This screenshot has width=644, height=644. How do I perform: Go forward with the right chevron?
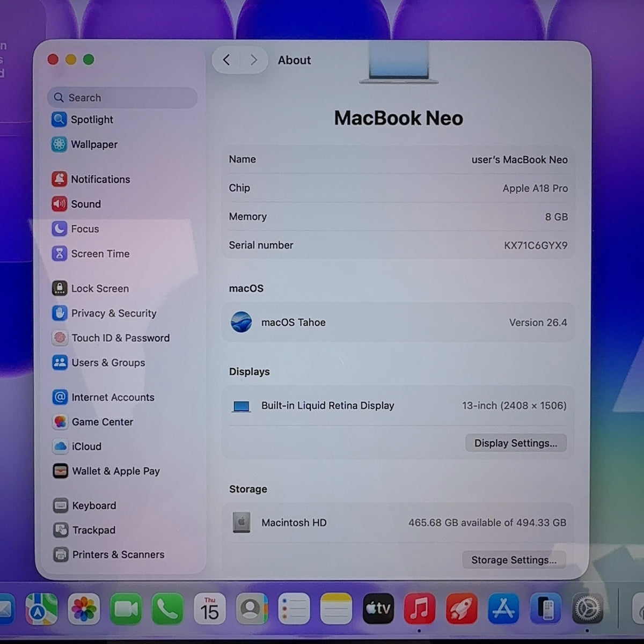254,60
